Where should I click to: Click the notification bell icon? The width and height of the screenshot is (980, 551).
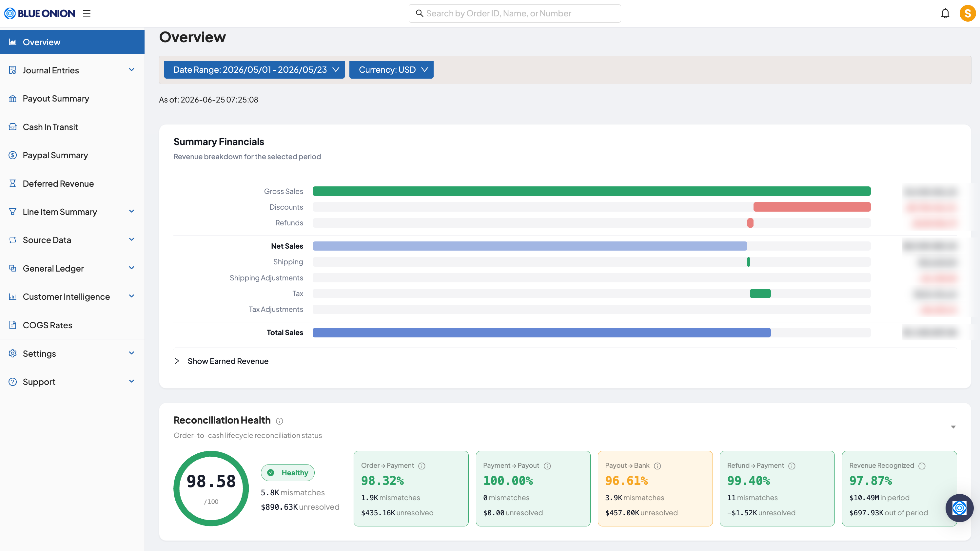(945, 13)
